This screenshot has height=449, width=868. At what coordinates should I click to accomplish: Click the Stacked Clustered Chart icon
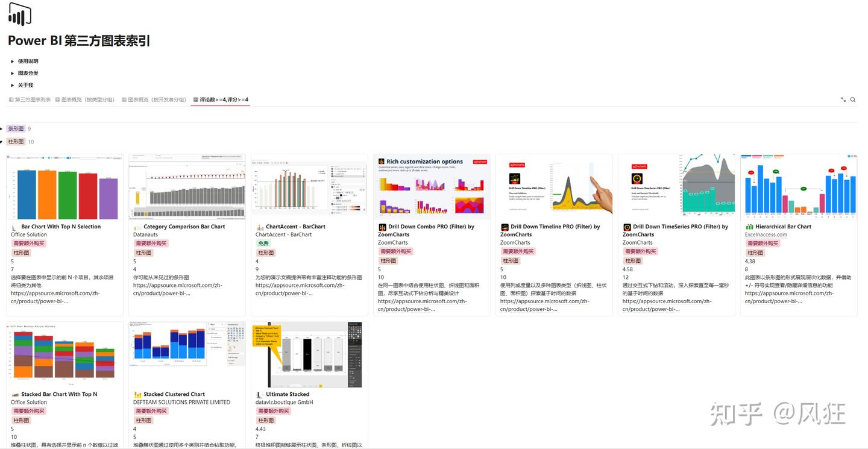[137, 395]
